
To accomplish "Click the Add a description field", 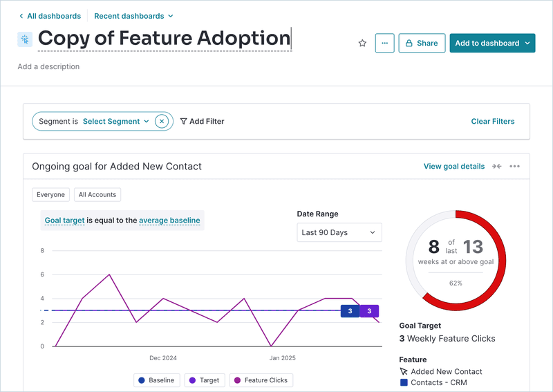I will (x=49, y=67).
